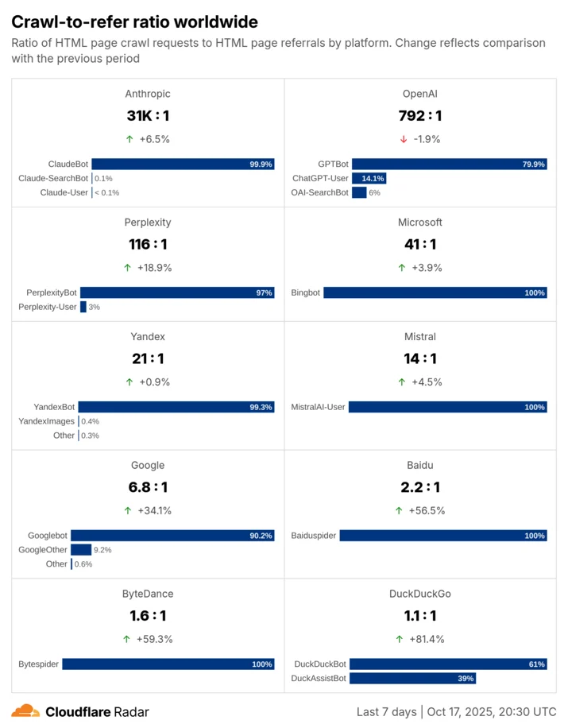Viewport: 568px width, 728px height.
Task: Click the Crawl-to-refer ratio worldwide title
Action: point(134,21)
